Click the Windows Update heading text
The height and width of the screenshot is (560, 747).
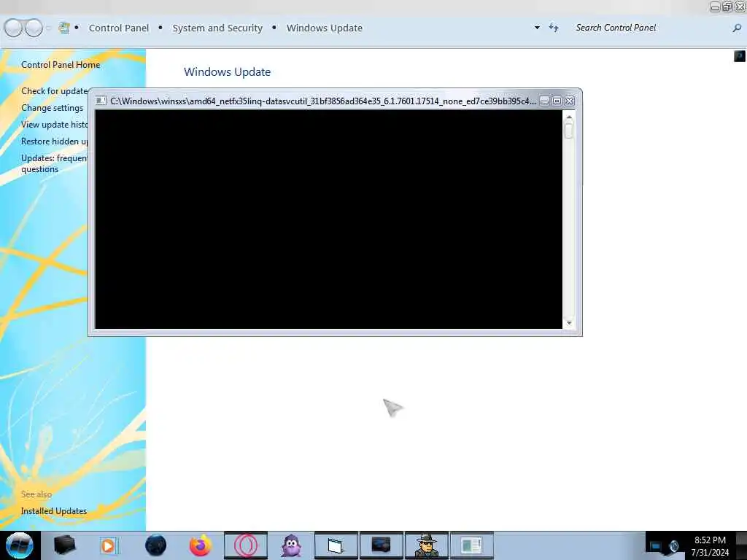[228, 72]
